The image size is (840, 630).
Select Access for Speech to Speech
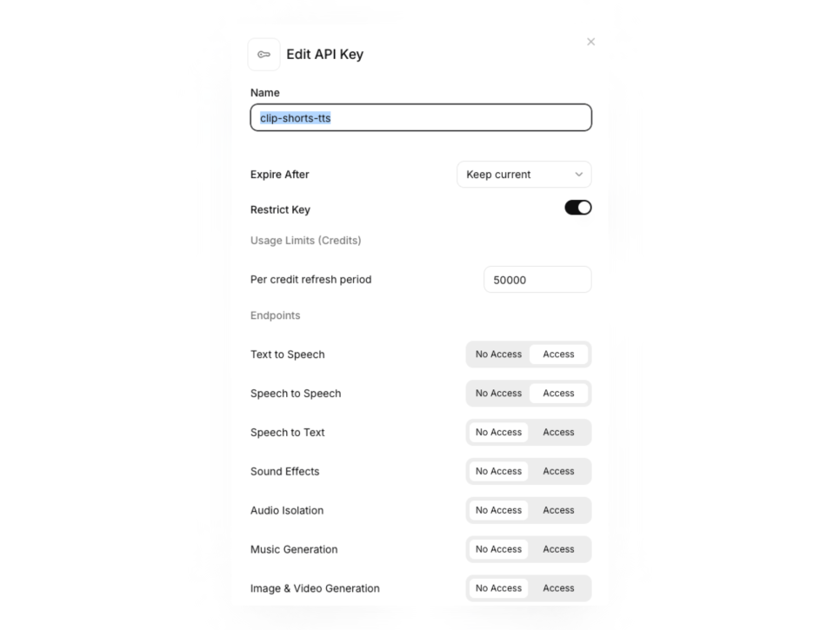pos(558,394)
